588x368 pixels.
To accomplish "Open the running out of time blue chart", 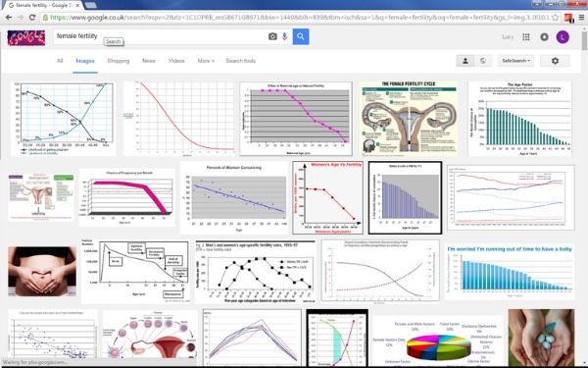I will click(x=510, y=271).
